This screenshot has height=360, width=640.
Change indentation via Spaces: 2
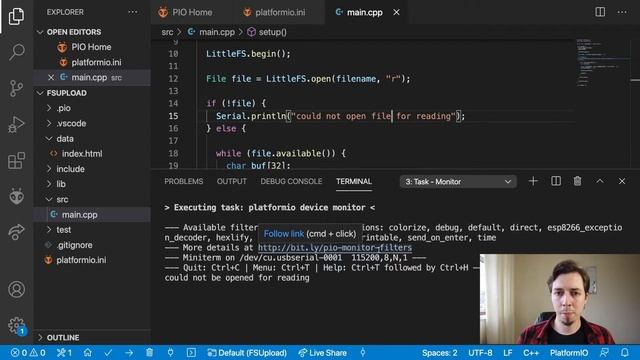coord(439,353)
